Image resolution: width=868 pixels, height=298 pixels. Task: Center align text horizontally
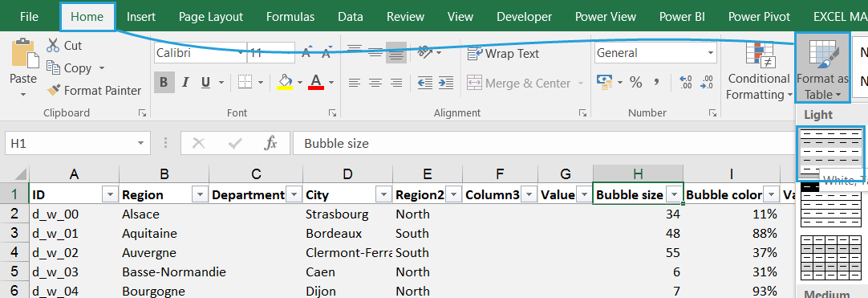(x=375, y=83)
